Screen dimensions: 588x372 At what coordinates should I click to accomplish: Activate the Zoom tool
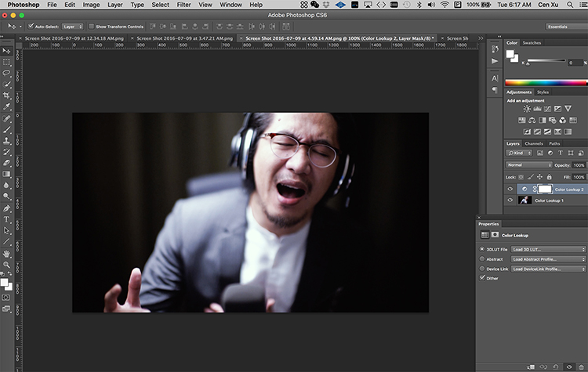(x=6, y=265)
